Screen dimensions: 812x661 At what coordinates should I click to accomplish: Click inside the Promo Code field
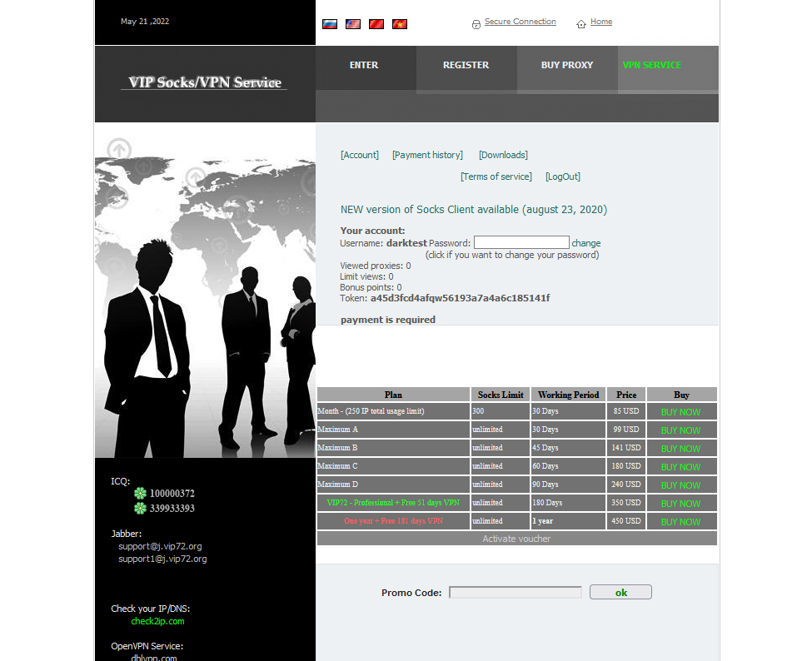point(515,592)
